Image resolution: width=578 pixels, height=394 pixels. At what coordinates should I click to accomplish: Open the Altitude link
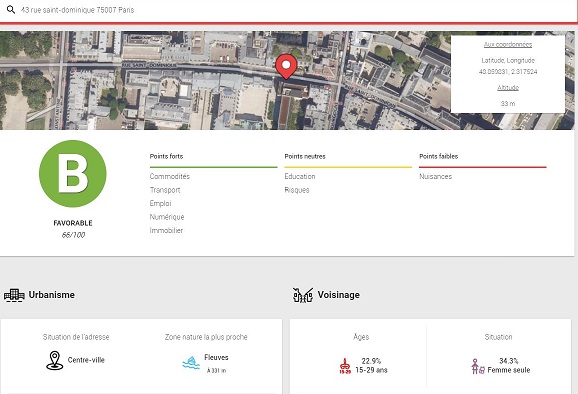coord(508,88)
